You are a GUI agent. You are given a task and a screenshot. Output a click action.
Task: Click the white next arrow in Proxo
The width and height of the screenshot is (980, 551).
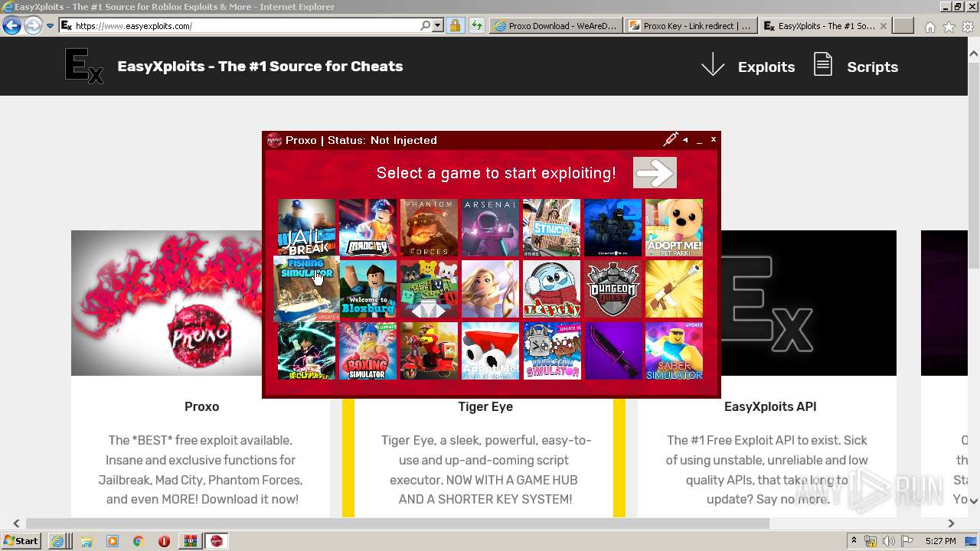[655, 173]
